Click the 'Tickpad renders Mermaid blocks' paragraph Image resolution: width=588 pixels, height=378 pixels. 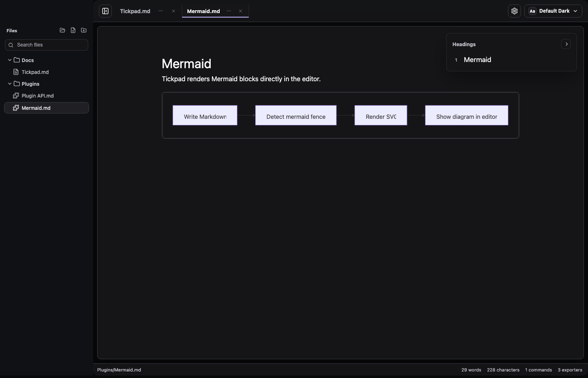[241, 79]
